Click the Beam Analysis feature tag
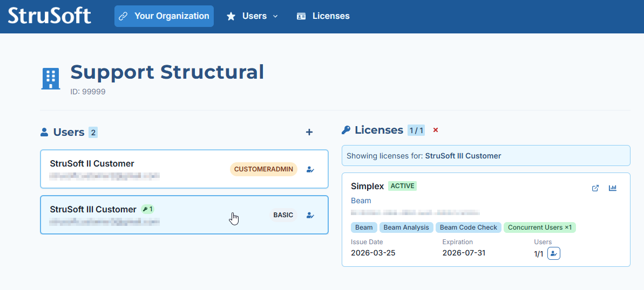Screen dimensions: 644x290 tap(406, 227)
